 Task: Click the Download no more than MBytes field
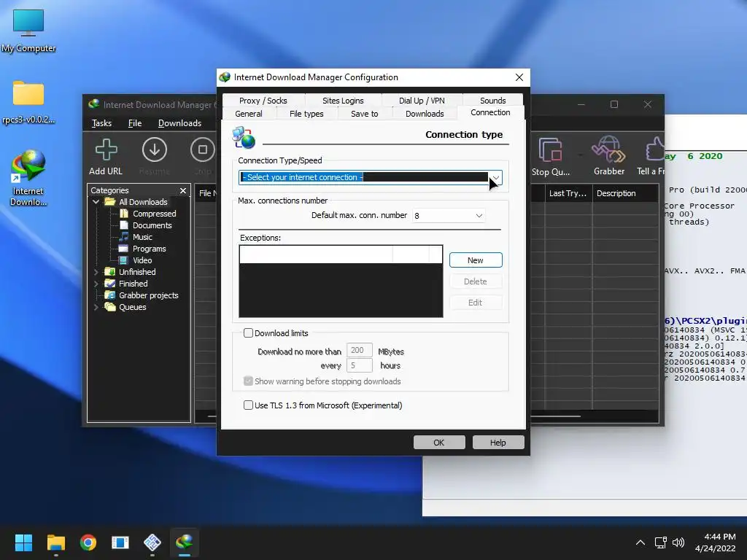pyautogui.click(x=359, y=351)
